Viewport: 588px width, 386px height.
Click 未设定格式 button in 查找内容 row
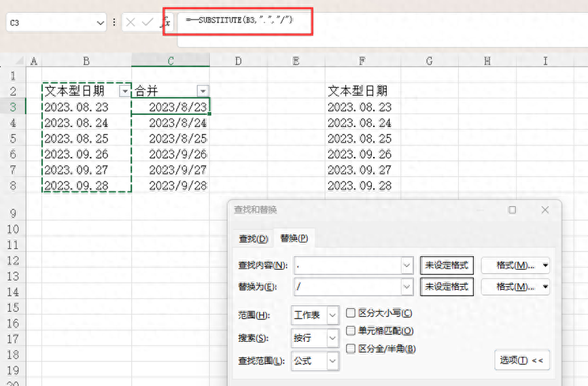[x=447, y=265]
